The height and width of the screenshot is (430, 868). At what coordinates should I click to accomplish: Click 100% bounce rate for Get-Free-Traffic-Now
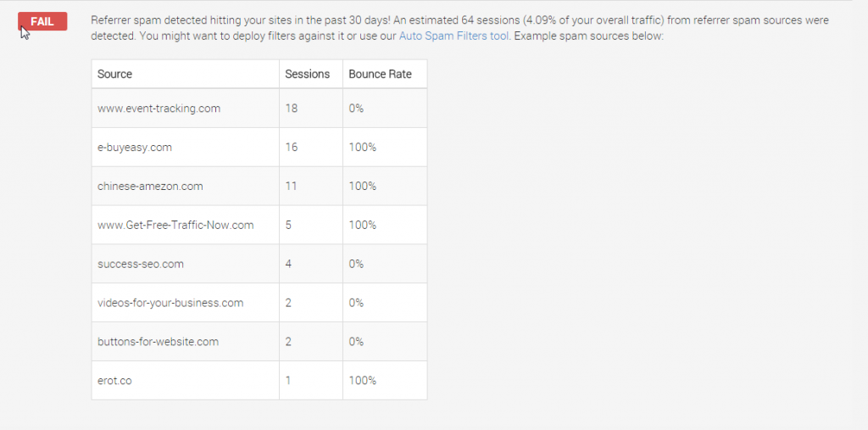tap(363, 225)
